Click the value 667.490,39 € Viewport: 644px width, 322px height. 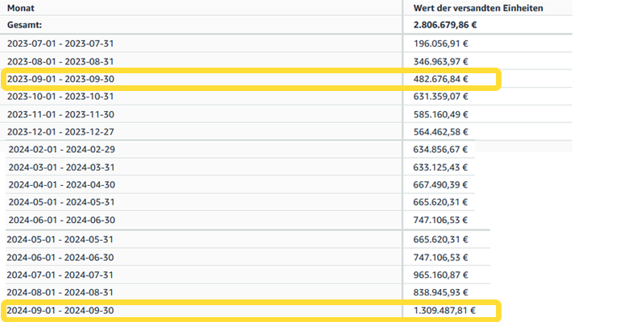[440, 184]
